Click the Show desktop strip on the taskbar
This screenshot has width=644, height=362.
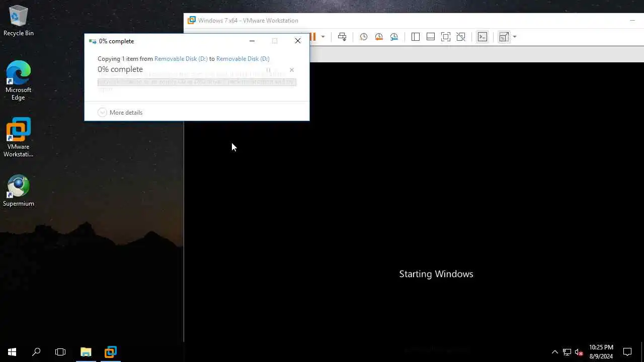(642, 352)
